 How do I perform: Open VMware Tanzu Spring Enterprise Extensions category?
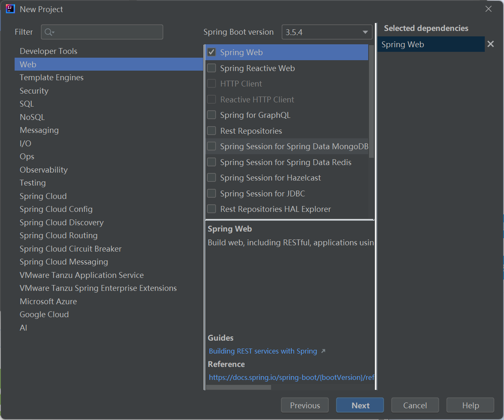pyautogui.click(x=109, y=288)
